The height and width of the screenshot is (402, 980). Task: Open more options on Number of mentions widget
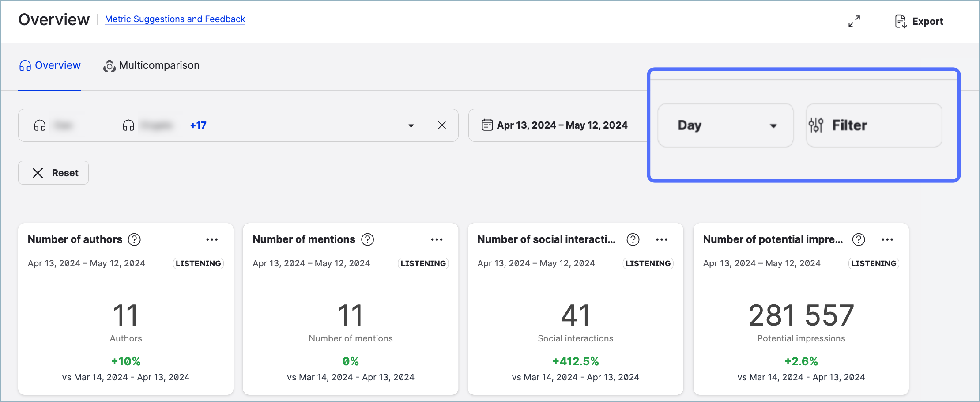pyautogui.click(x=437, y=239)
